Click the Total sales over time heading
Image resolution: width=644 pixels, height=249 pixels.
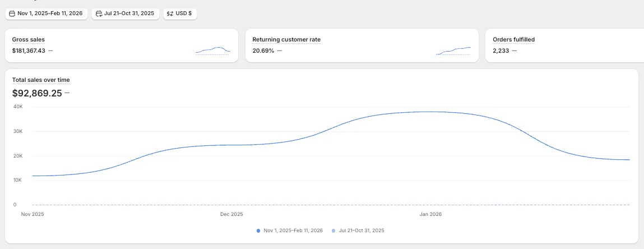click(x=41, y=80)
